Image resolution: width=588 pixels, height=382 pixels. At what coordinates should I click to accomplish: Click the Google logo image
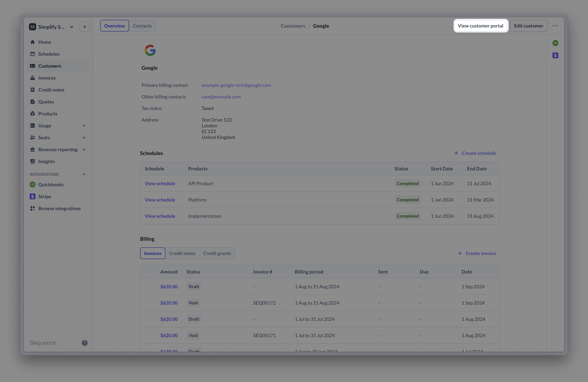150,50
